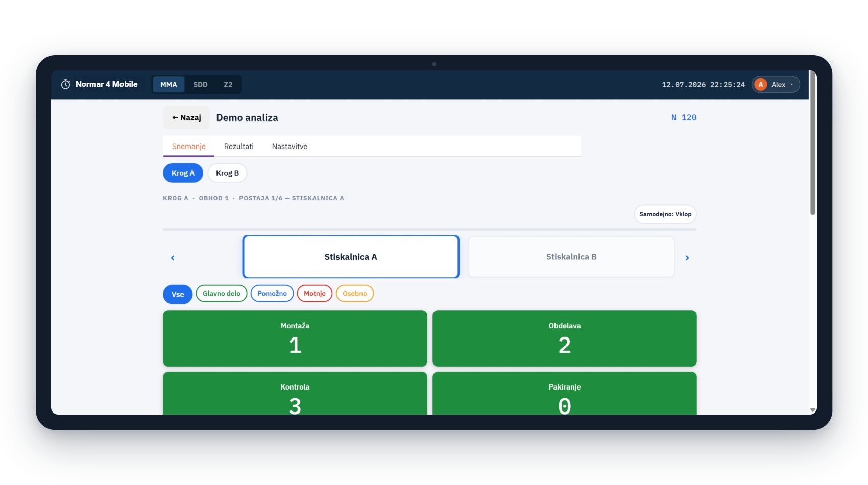Open the Nastavitve tab
Screen dimensions: 868x485
290,147
